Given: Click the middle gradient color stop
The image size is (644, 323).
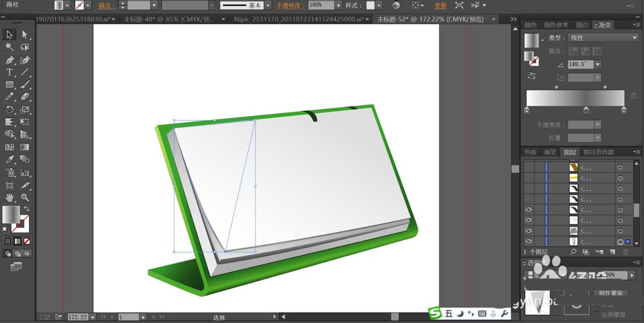Looking at the screenshot, I should 586,110.
